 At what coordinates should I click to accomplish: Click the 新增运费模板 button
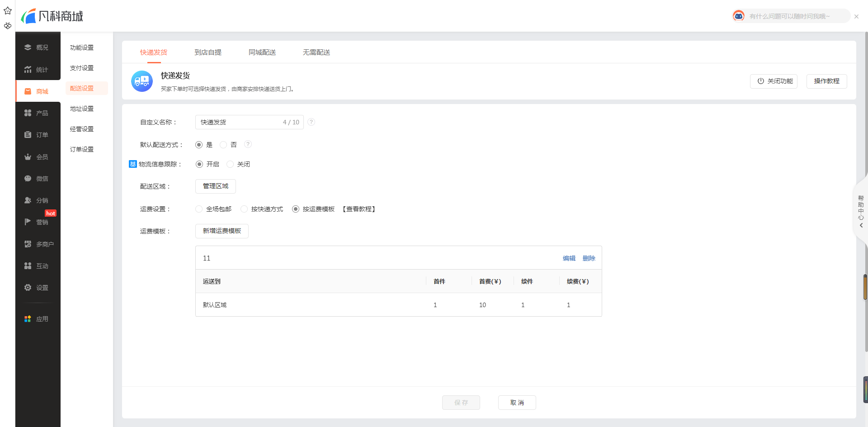tap(222, 231)
